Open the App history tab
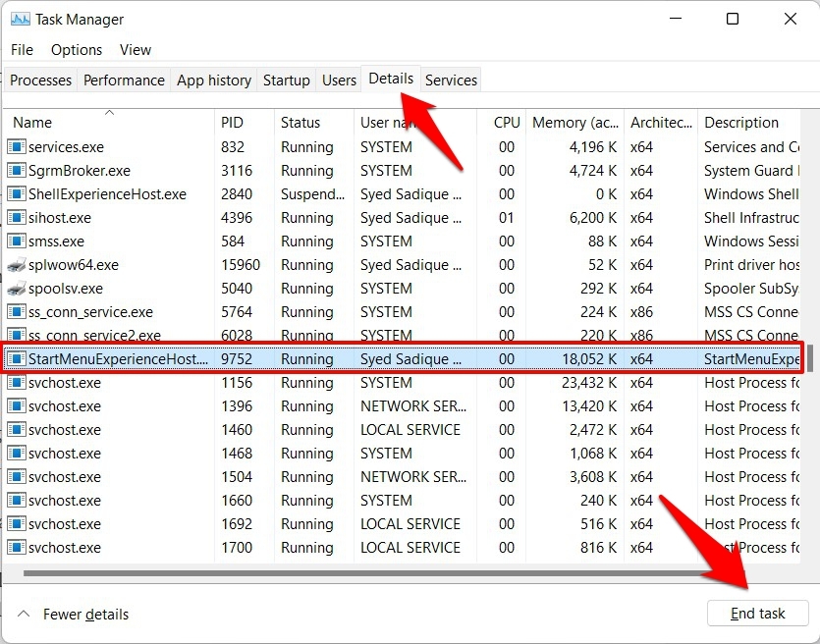The height and width of the screenshot is (644, 820). point(214,80)
